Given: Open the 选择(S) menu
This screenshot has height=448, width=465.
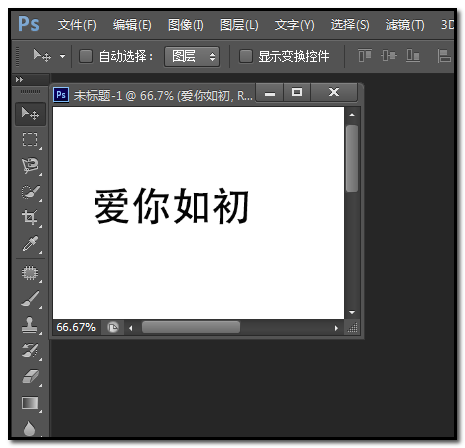Looking at the screenshot, I should click(350, 25).
